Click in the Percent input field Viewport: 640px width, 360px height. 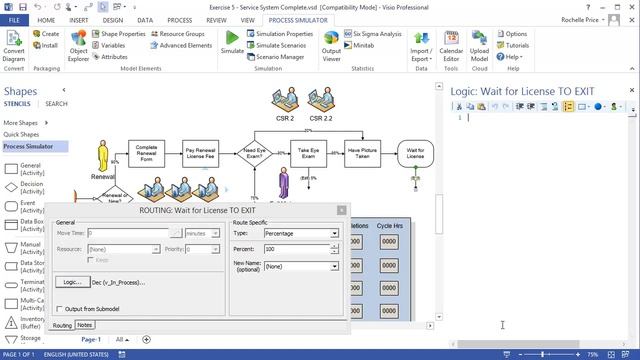297,249
